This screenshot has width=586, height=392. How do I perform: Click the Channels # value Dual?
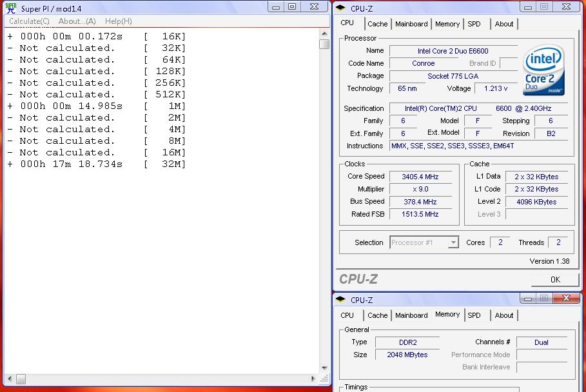point(541,342)
